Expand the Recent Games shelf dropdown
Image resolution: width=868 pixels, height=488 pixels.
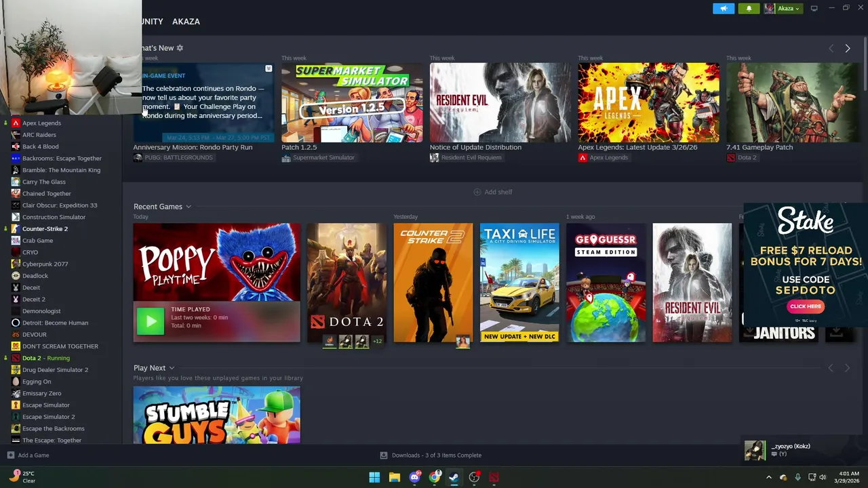189,207
